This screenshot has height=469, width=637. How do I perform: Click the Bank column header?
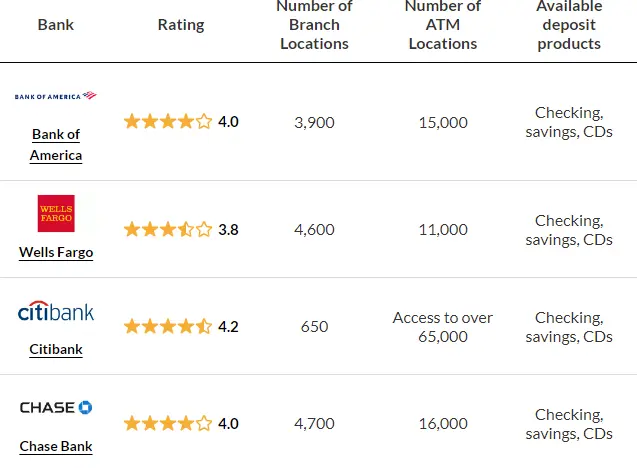click(x=56, y=25)
